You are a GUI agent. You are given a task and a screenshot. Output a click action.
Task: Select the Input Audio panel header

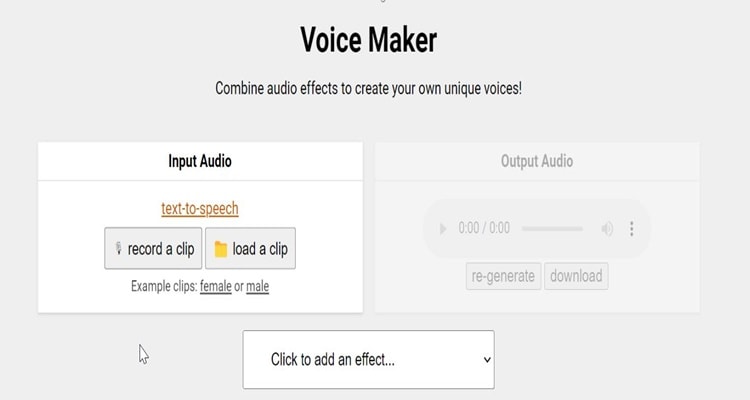(200, 161)
